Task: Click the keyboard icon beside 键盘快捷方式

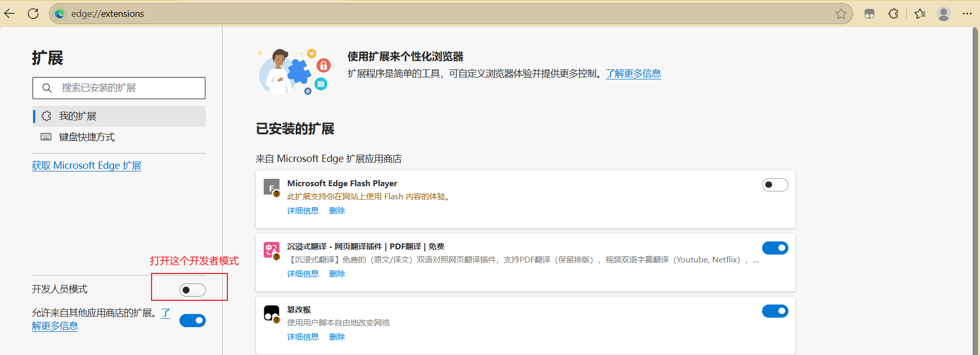Action: 46,137
